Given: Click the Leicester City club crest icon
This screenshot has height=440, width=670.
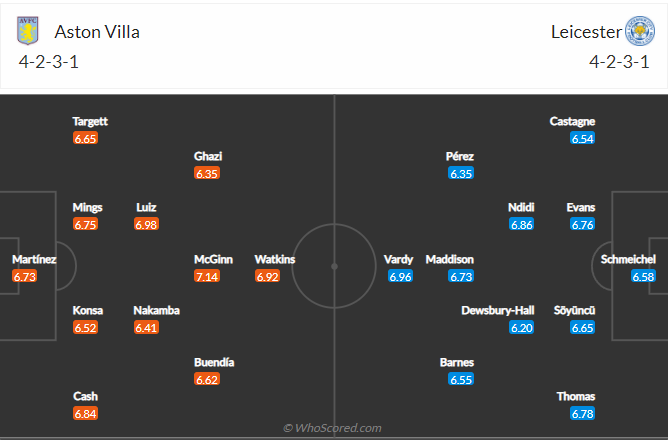Looking at the screenshot, I should (x=640, y=32).
